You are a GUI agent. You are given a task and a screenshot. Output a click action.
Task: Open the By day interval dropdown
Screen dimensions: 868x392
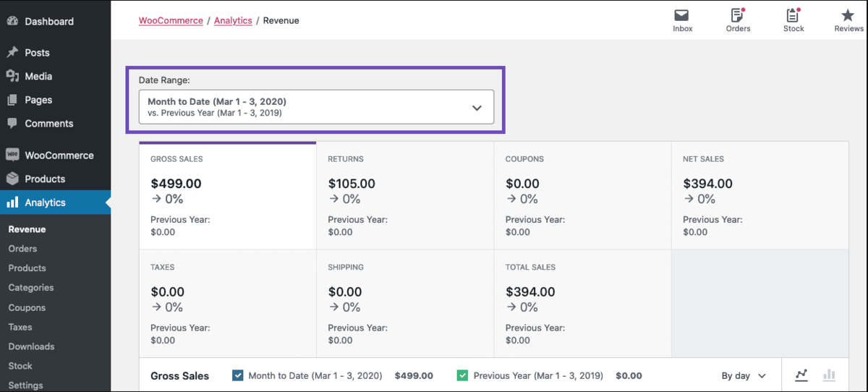[744, 376]
